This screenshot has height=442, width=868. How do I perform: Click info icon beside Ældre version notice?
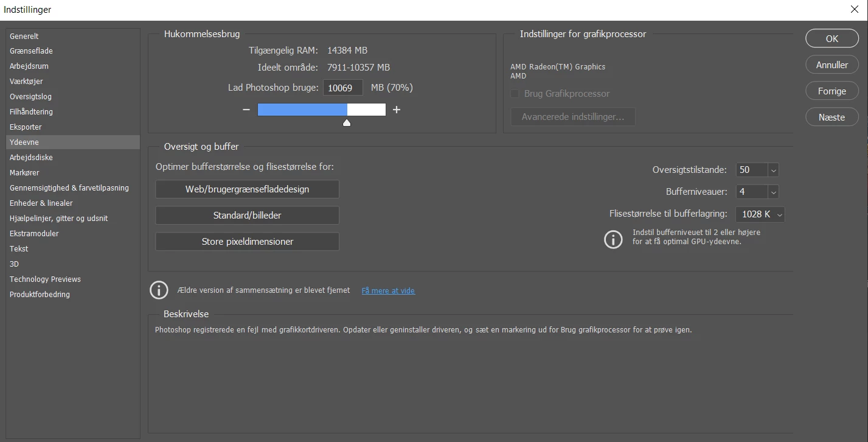[159, 290]
